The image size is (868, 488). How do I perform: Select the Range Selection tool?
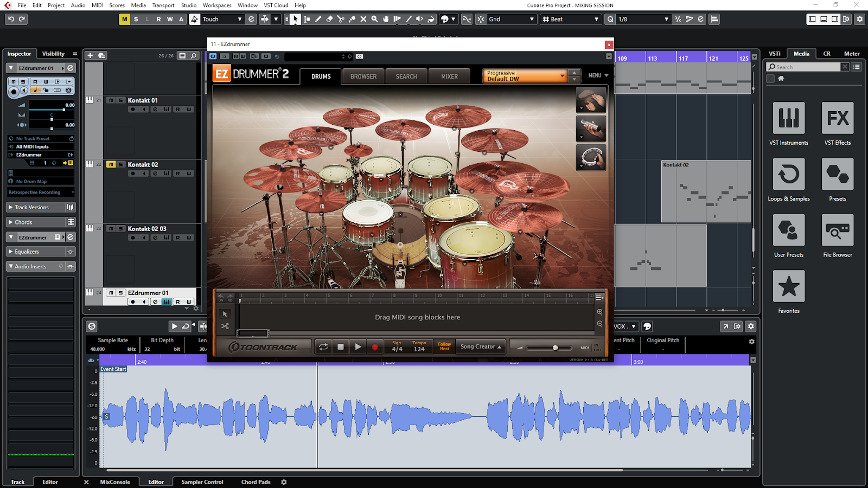(x=307, y=19)
